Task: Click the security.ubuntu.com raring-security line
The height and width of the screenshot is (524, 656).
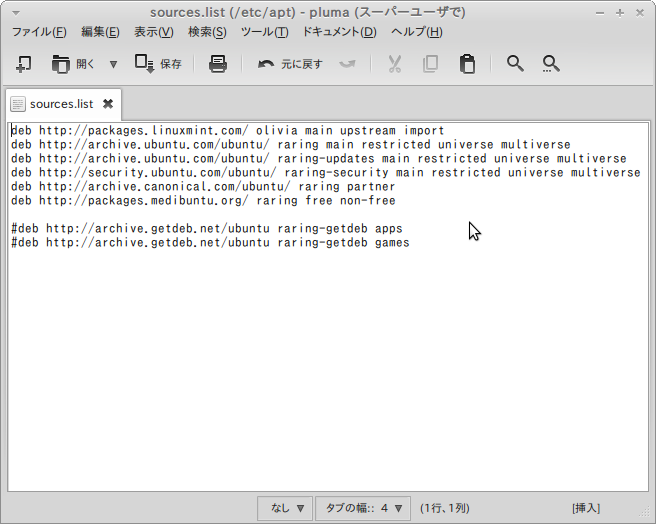Action: pyautogui.click(x=325, y=172)
